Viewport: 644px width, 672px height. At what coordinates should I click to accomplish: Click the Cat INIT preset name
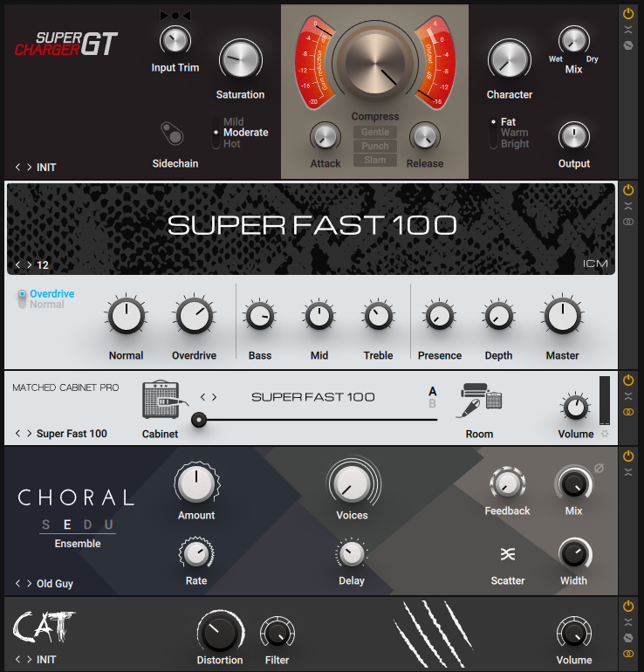pyautogui.click(x=46, y=659)
